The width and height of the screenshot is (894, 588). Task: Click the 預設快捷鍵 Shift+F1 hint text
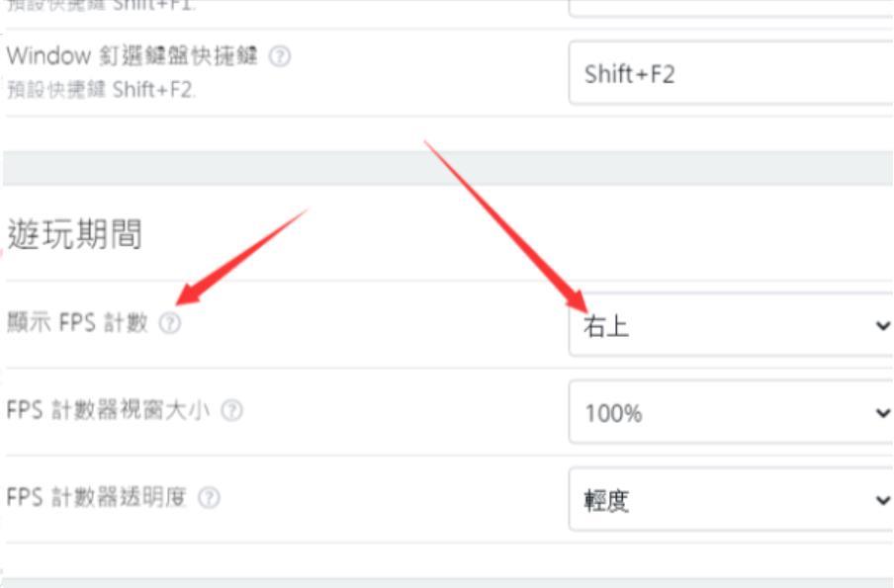click(101, 6)
